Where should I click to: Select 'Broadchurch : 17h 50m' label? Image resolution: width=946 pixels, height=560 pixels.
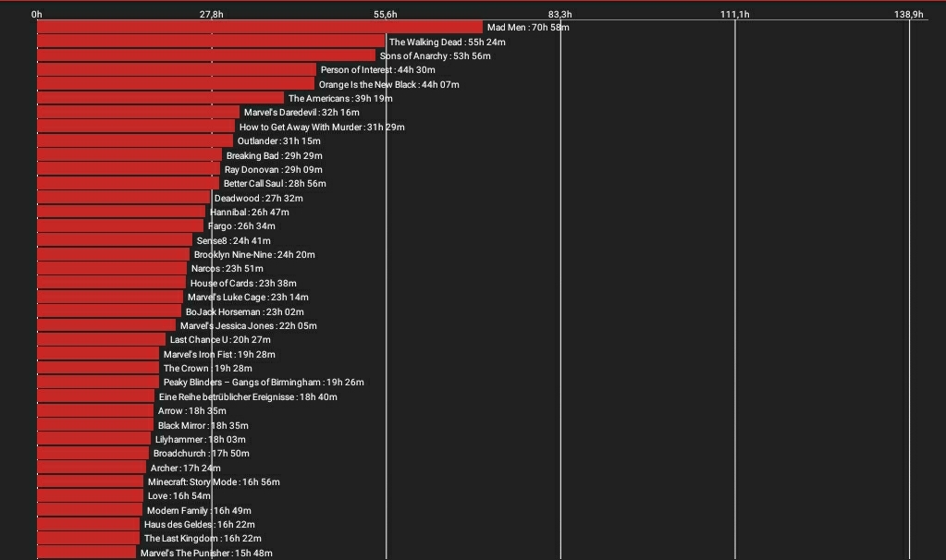click(201, 454)
